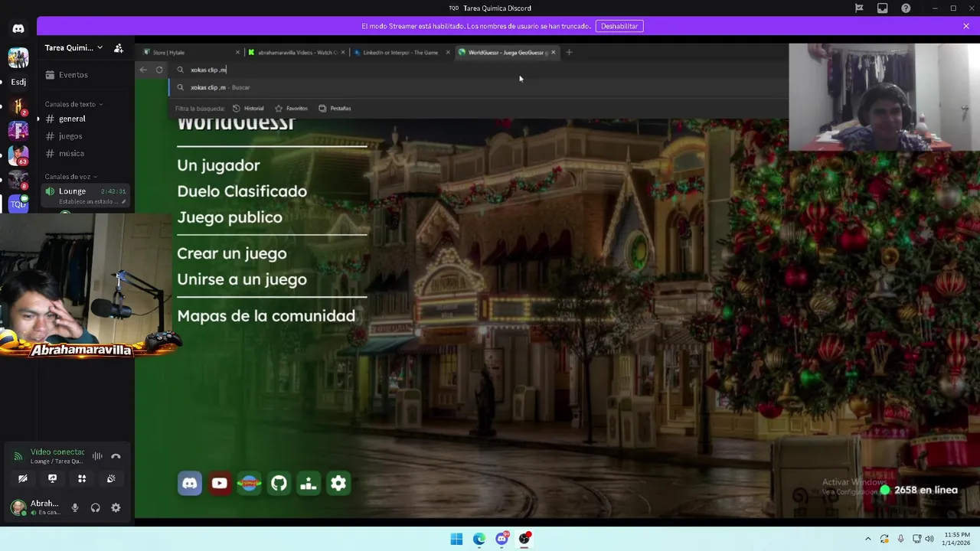Toggle screen sharing in voice panel
The width and height of the screenshot is (980, 551).
pos(52,478)
